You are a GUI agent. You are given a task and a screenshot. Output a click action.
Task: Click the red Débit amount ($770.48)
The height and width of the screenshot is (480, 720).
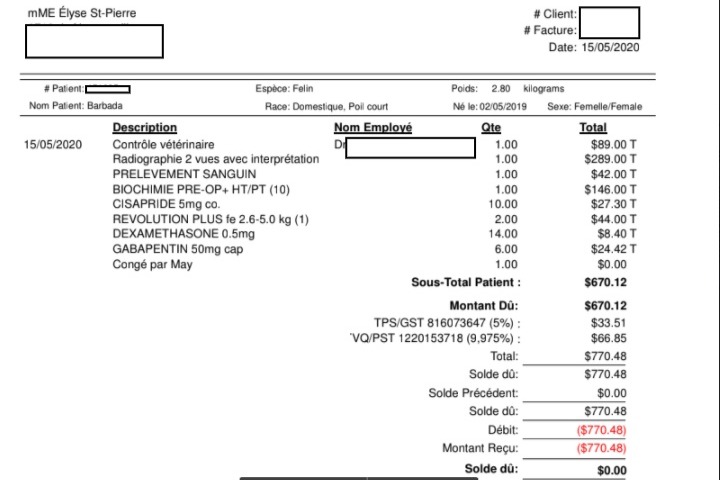[602, 430]
